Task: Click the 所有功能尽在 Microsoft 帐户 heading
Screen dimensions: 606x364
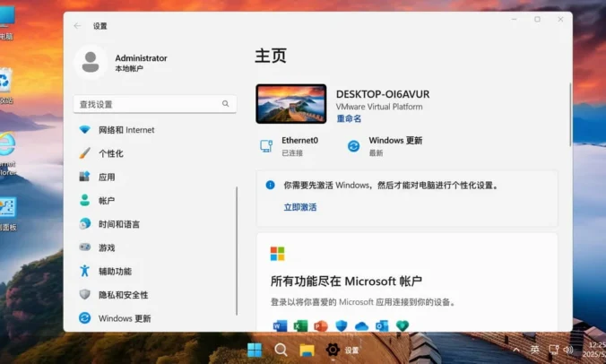Action: (346, 281)
